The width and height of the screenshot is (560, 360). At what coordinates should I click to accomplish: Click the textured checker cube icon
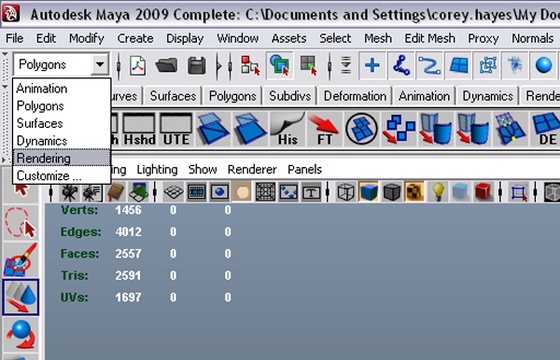pos(415,192)
